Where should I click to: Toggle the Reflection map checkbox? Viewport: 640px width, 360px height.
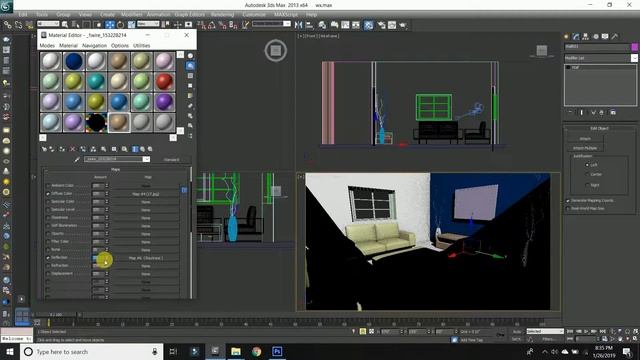click(48, 258)
